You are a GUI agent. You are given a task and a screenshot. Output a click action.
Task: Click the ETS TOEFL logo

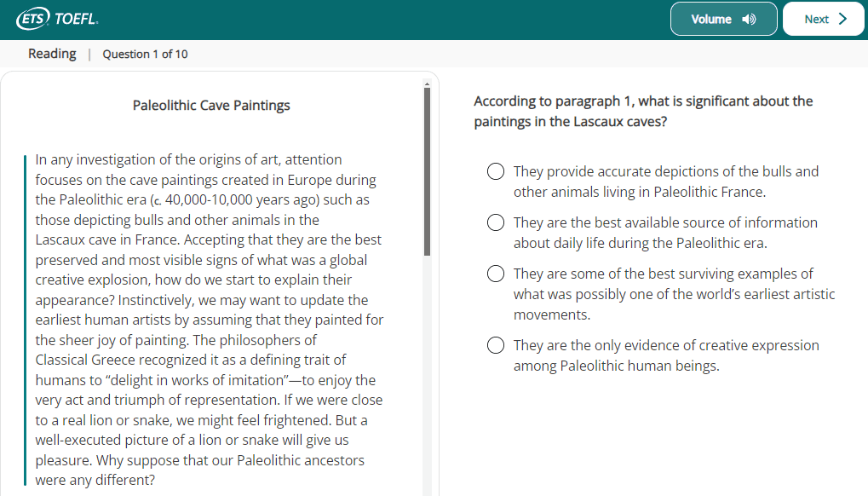[58, 19]
